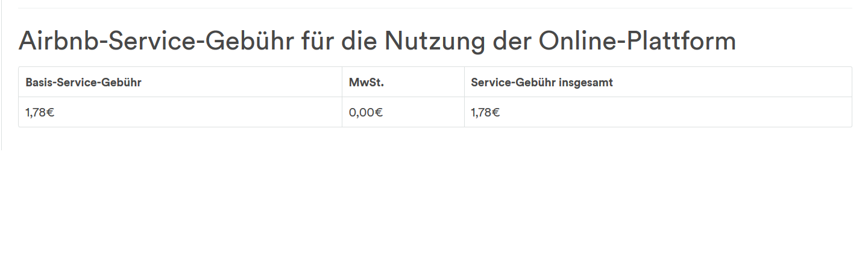Screen dimensions: 868x271
Task: Click the euro sign in the Basis-Service-Gebühr amount
Action: (50, 112)
